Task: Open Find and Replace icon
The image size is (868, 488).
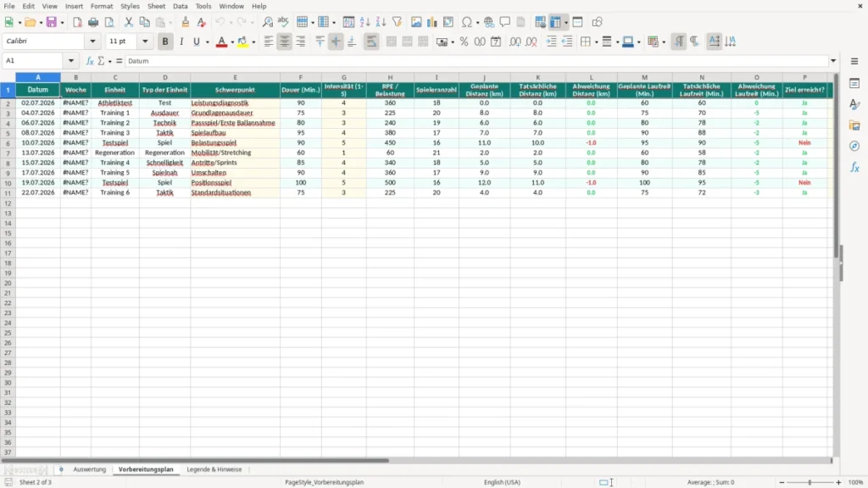Action: pos(267,22)
